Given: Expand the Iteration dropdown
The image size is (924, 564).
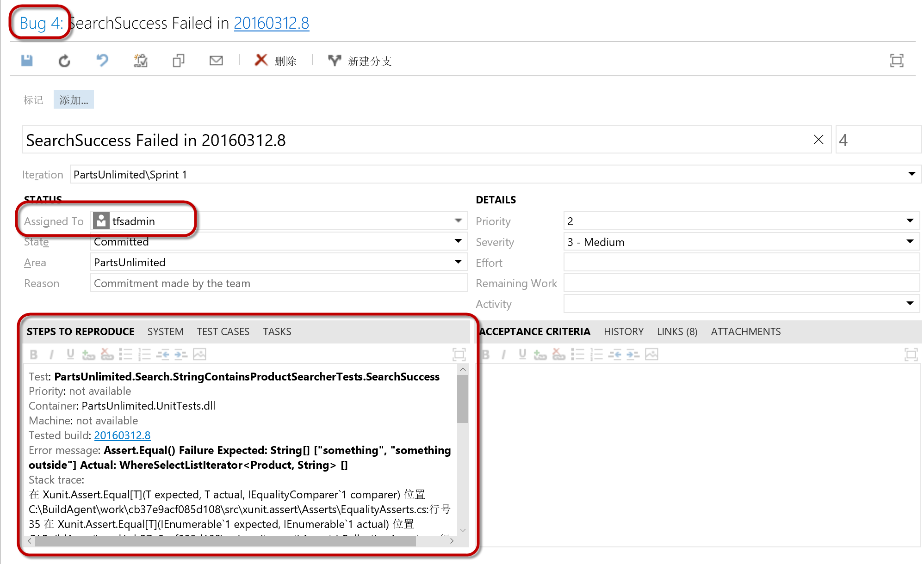Looking at the screenshot, I should [912, 174].
